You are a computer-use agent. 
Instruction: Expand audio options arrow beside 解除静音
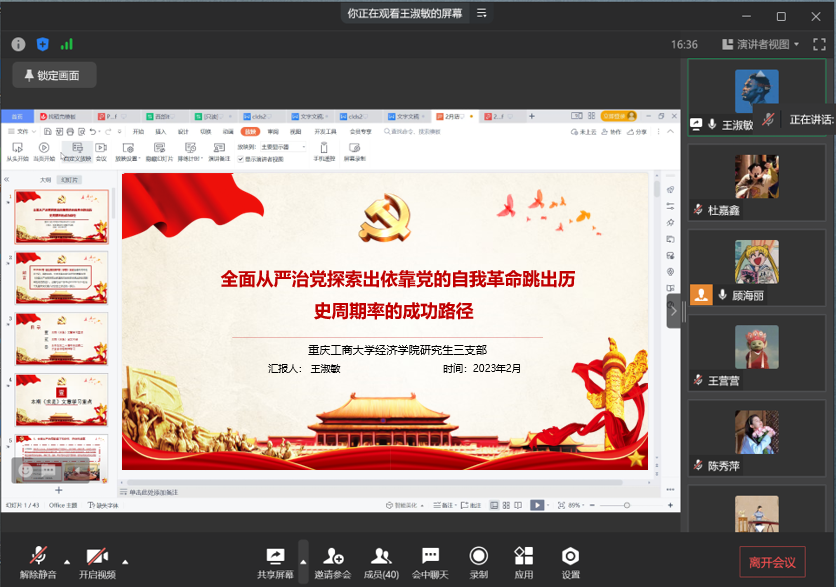tap(67, 561)
